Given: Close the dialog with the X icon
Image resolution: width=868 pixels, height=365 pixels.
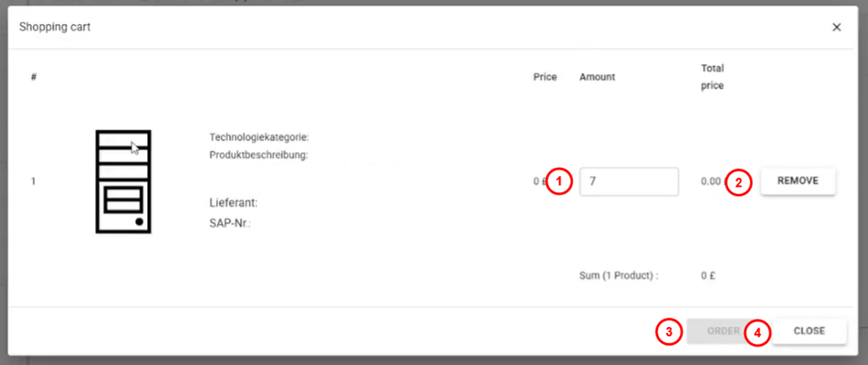Looking at the screenshot, I should coord(837,27).
